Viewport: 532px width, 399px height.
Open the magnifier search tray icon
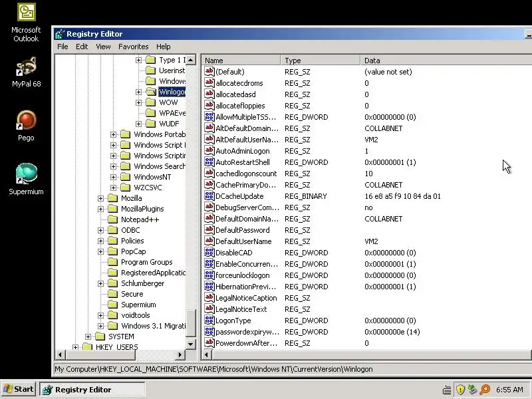pyautogui.click(x=485, y=390)
